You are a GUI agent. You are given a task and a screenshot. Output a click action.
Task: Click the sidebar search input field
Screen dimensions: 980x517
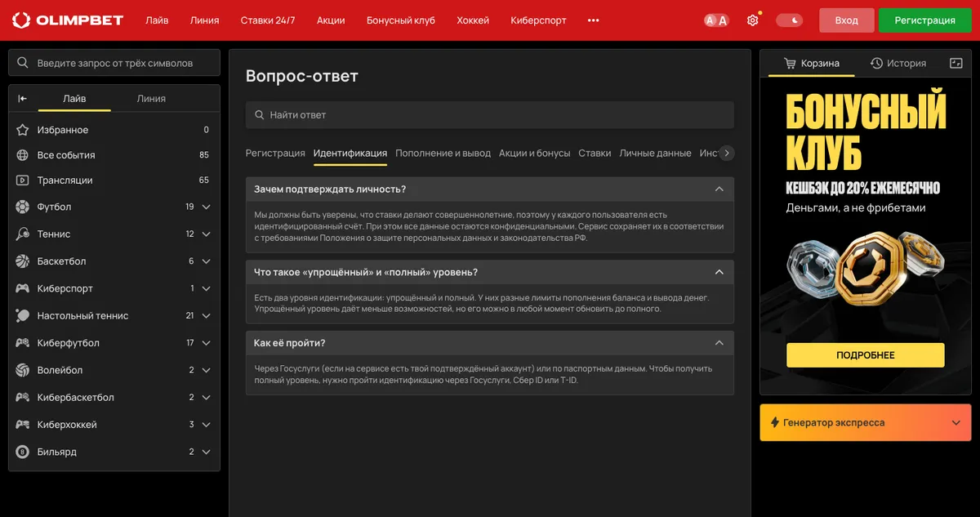(x=114, y=63)
